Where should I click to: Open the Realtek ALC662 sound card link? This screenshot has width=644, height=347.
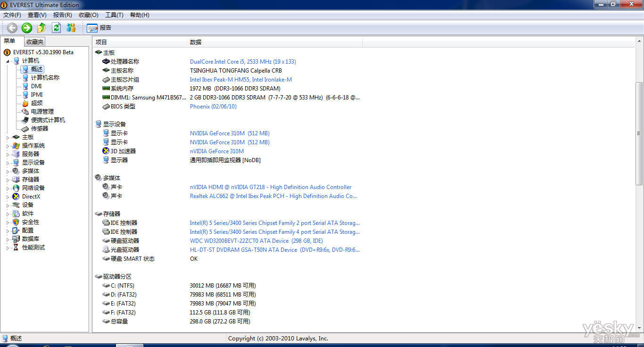[x=273, y=196]
